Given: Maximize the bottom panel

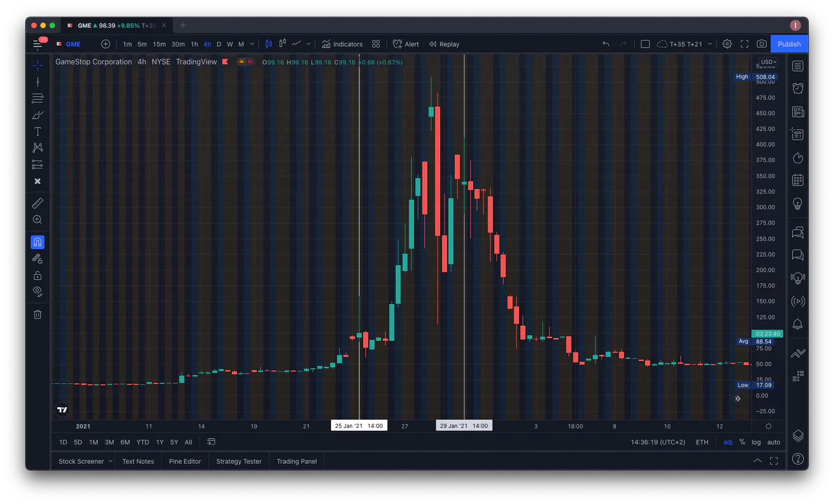Looking at the screenshot, I should 774,461.
